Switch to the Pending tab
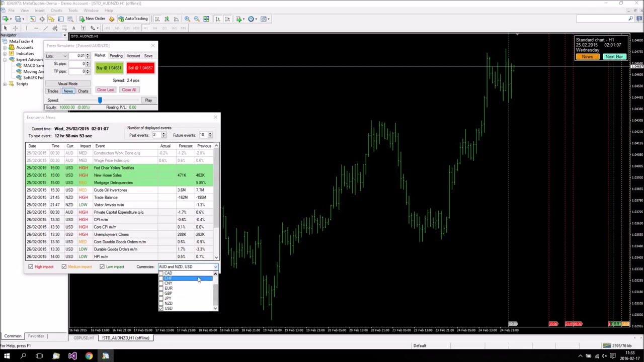Screen dimensions: 644x362 [116, 56]
